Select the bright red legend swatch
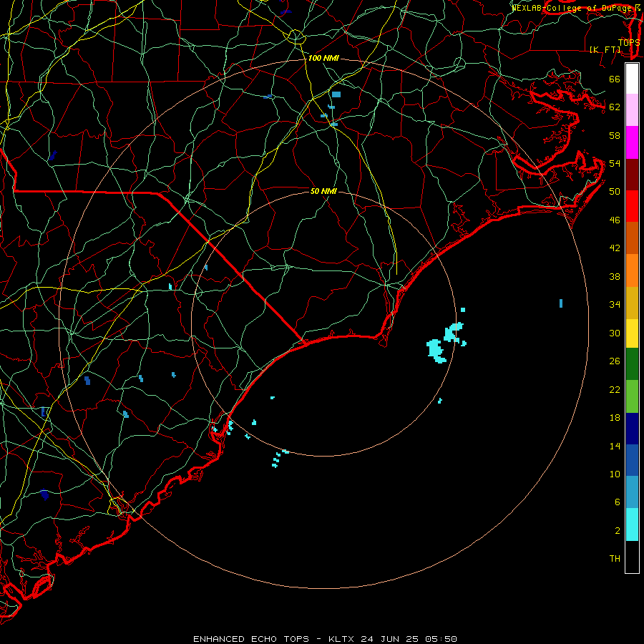The height and width of the screenshot is (644, 644). [632, 206]
